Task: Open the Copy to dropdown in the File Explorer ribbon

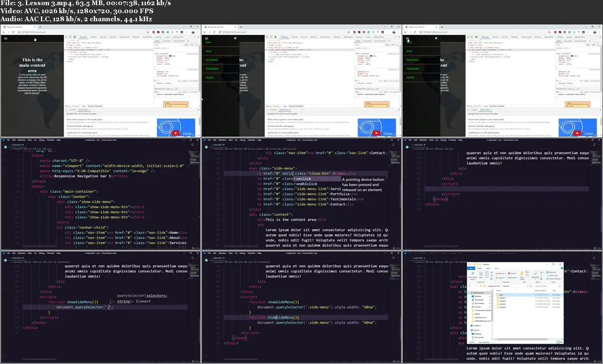Action: pos(501,278)
